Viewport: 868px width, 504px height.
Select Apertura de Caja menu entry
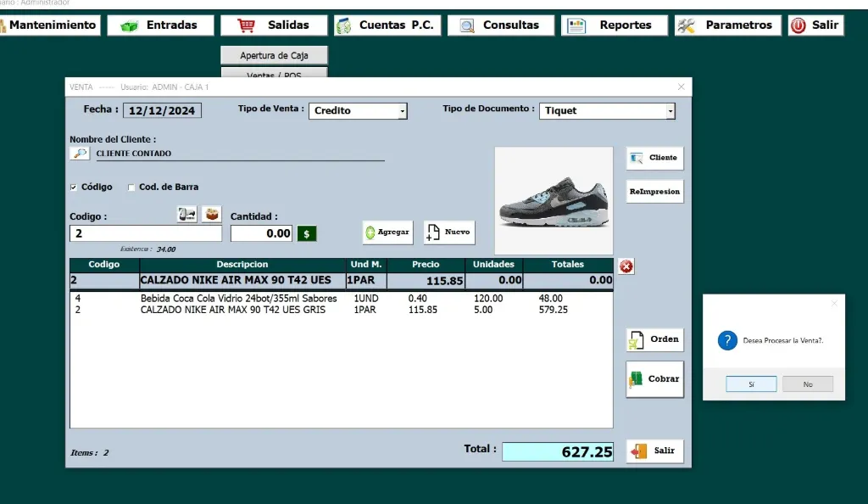[274, 55]
